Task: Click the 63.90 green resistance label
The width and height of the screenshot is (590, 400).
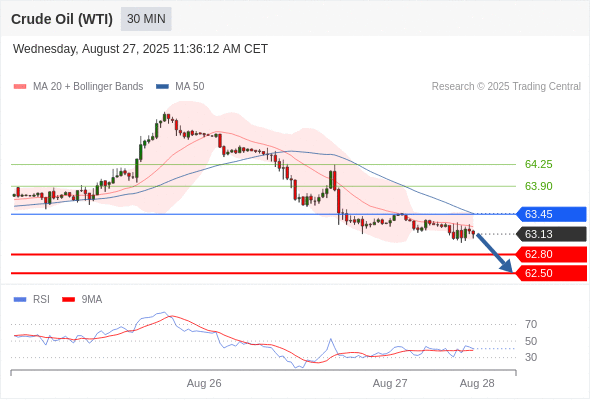Action: click(538, 186)
